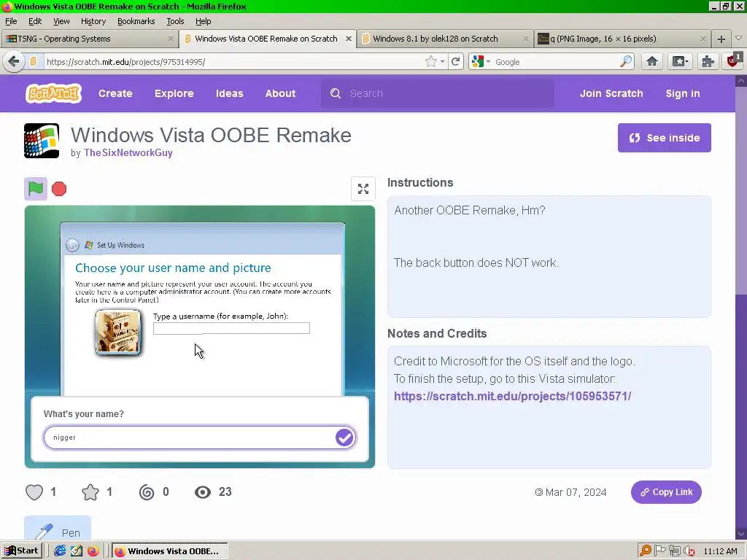Open the File menu
Image resolution: width=747 pixels, height=560 pixels.
coord(11,21)
